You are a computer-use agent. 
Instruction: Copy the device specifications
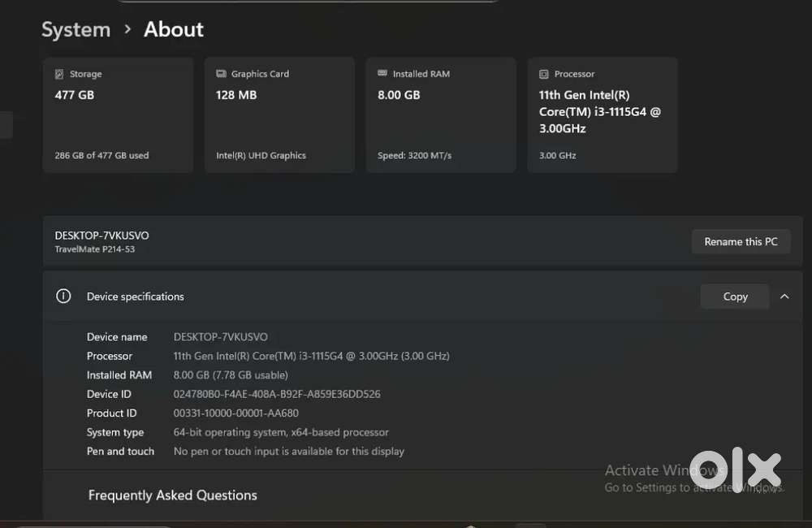pos(735,296)
